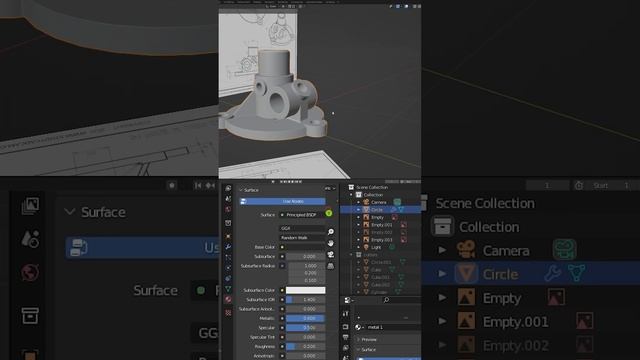Screen dimensions: 640x360
Task: Open the GGX distribution dropdown
Action: (x=302, y=229)
